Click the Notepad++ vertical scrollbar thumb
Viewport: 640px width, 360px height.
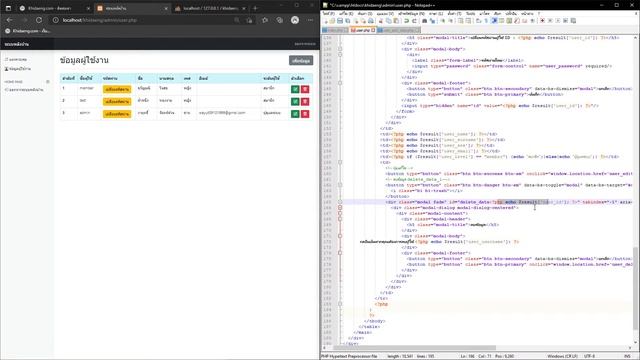(x=636, y=289)
